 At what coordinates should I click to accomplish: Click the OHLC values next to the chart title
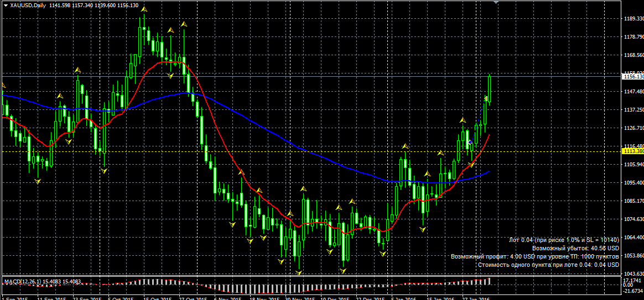[x=94, y=6]
